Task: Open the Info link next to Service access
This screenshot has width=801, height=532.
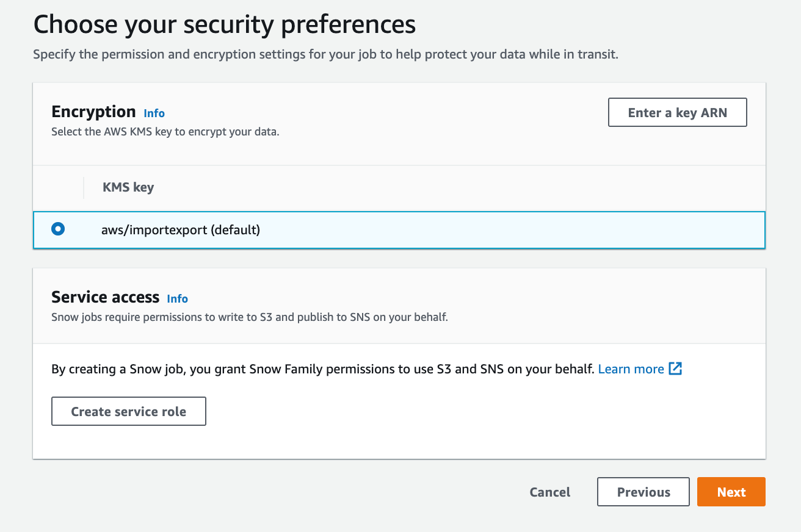Action: click(x=177, y=299)
